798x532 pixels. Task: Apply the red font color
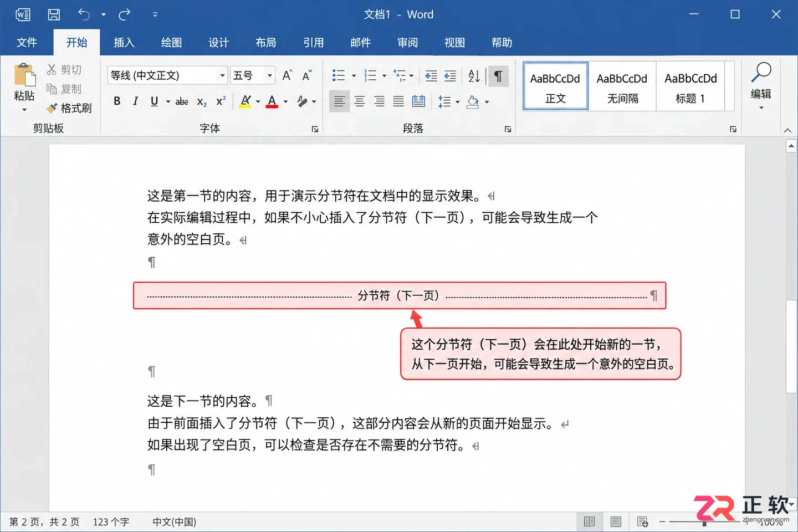click(272, 101)
